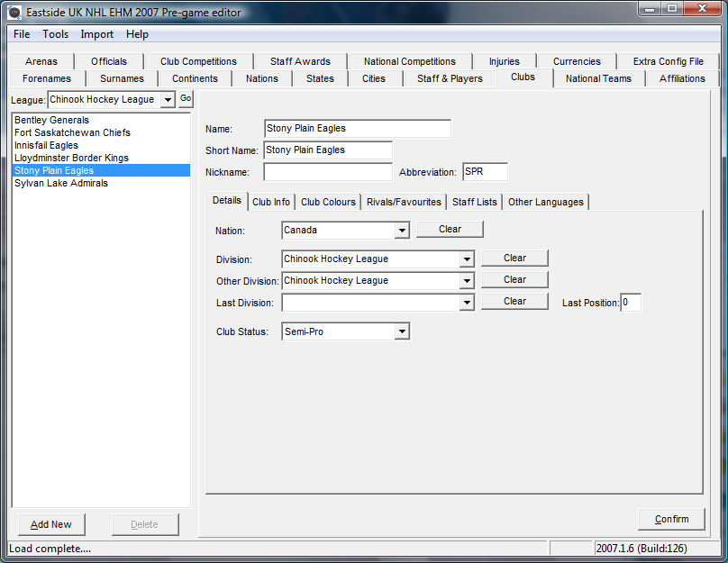This screenshot has width=728, height=563.
Task: Select Bentley Generals in club list
Action: click(101, 120)
